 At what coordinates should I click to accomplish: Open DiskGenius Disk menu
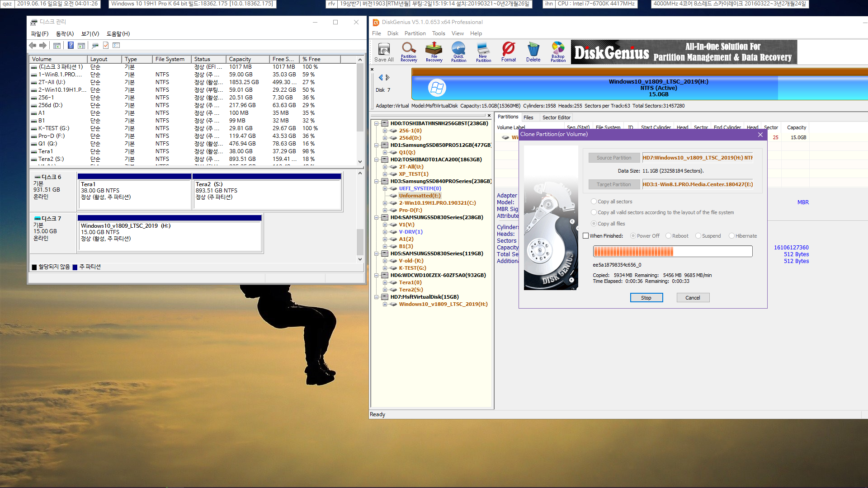393,33
